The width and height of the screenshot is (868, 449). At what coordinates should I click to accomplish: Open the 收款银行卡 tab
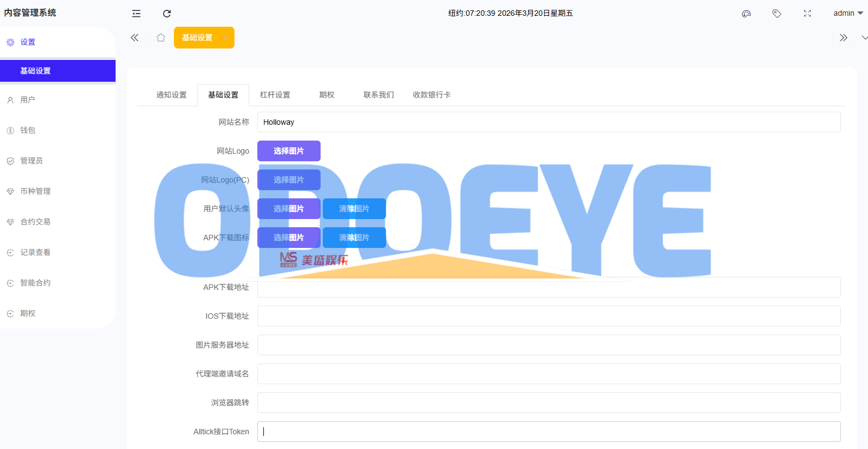[x=431, y=95]
